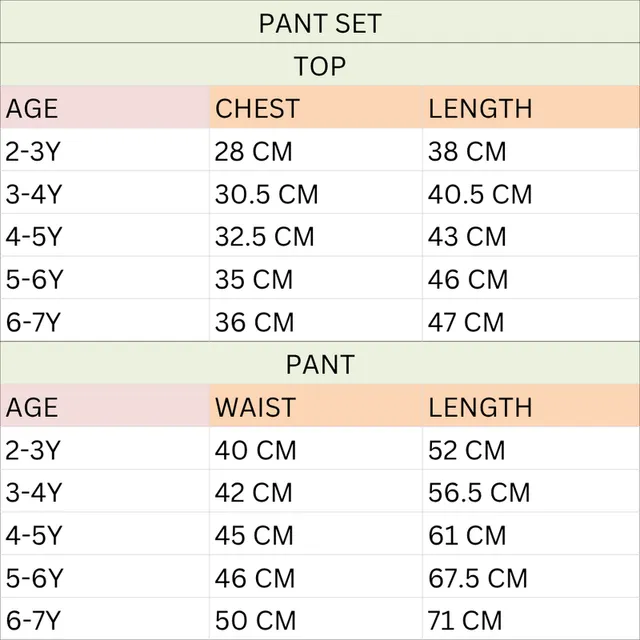
Task: Select the 67.5 CM length cell
Action: (x=531, y=577)
